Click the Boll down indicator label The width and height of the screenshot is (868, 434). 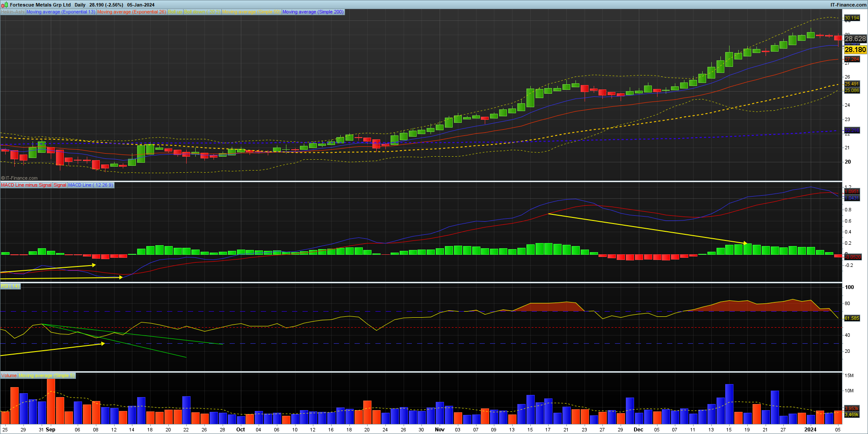[202, 12]
